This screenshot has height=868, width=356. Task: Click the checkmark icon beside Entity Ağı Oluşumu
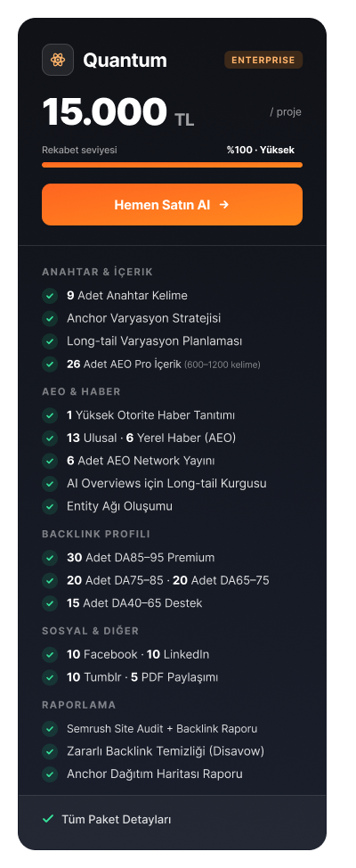[x=50, y=506]
